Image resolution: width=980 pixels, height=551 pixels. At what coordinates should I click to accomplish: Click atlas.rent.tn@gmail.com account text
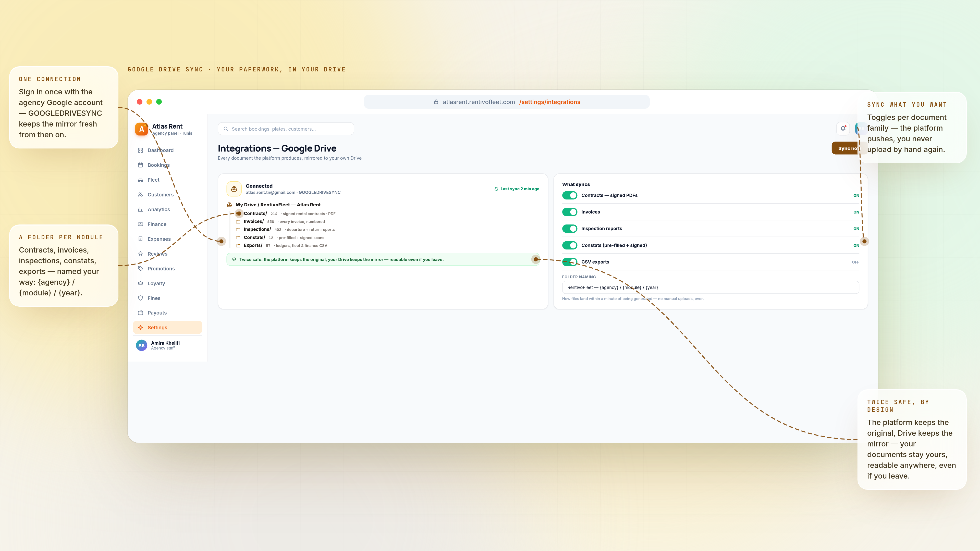click(x=271, y=192)
